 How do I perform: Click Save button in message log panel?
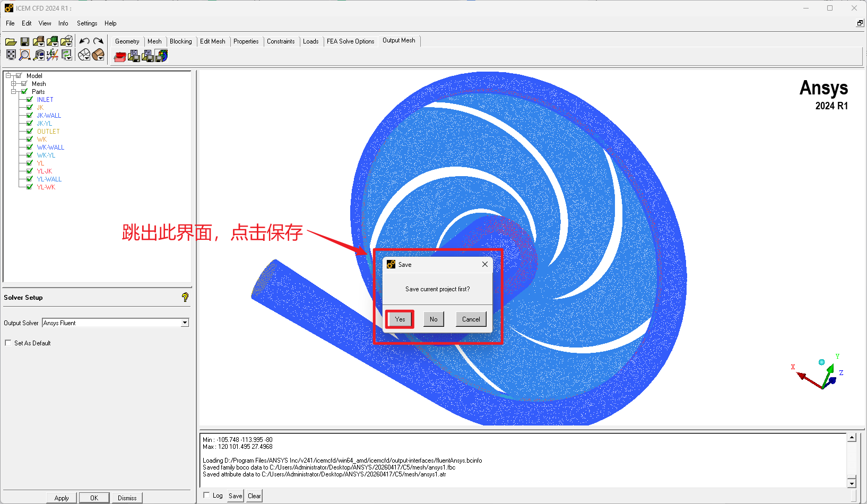tap(236, 496)
